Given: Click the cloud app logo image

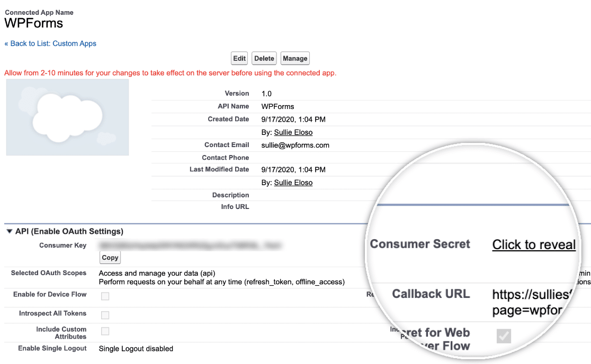Looking at the screenshot, I should pyautogui.click(x=67, y=117).
